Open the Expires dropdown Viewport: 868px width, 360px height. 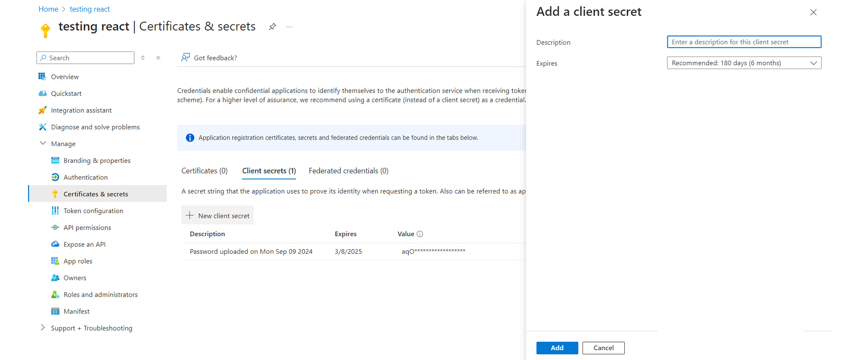744,63
